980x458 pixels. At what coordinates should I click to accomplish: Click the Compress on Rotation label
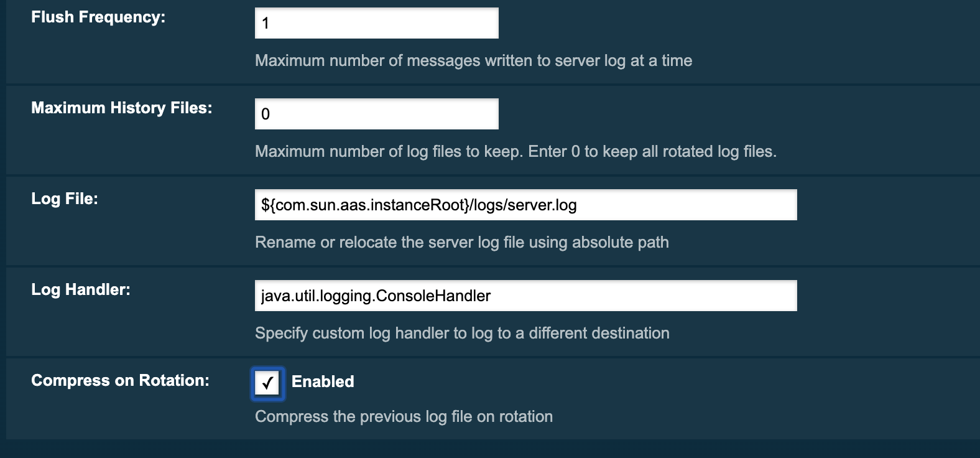coord(121,380)
